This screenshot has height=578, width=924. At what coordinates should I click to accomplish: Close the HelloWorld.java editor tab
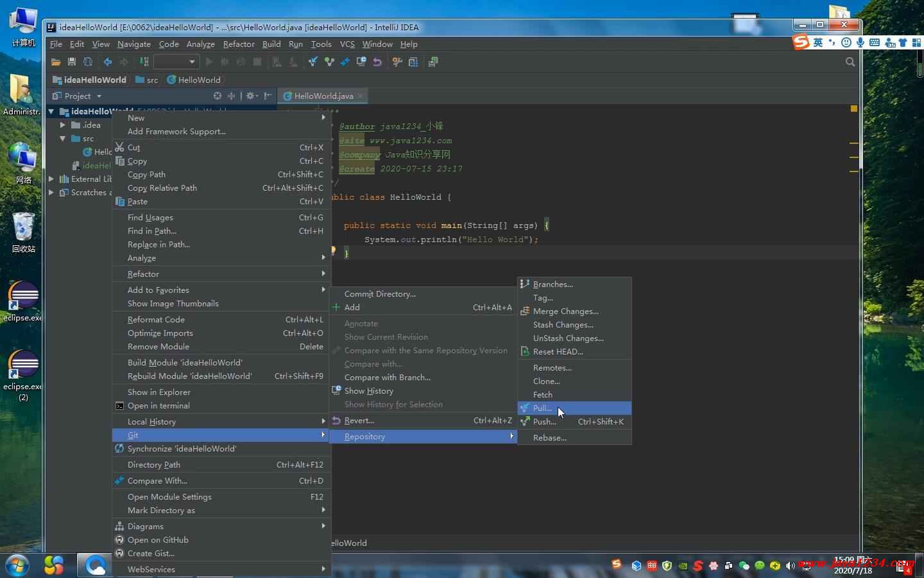click(361, 96)
